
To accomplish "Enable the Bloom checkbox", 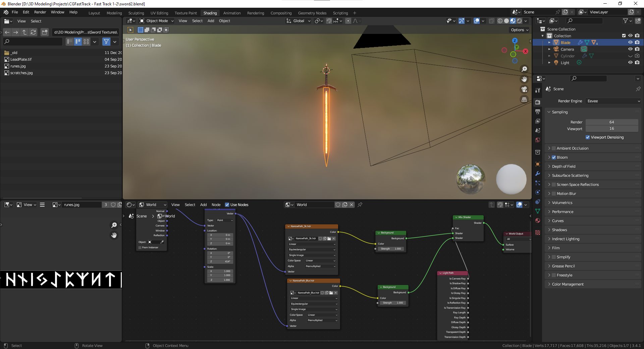I will (554, 157).
